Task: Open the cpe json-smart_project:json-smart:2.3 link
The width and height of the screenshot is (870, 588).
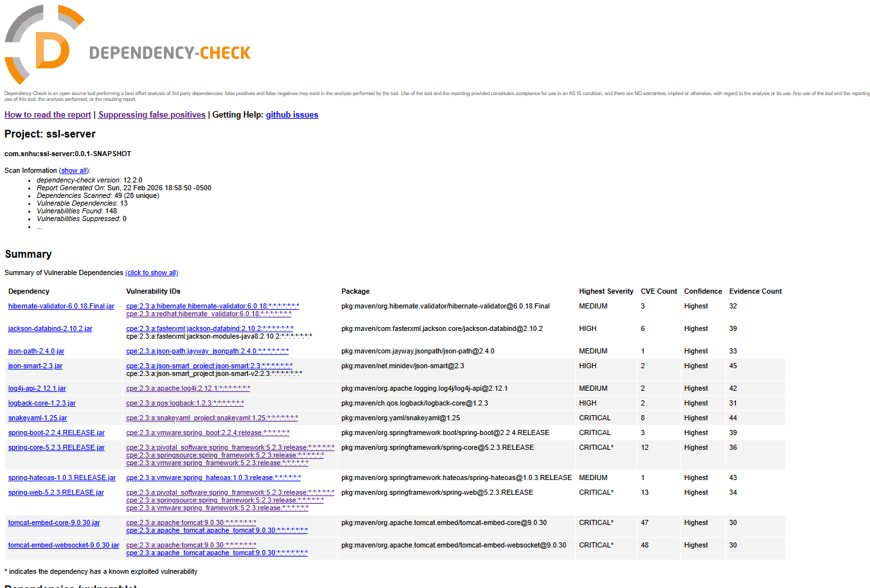Action: click(209, 366)
